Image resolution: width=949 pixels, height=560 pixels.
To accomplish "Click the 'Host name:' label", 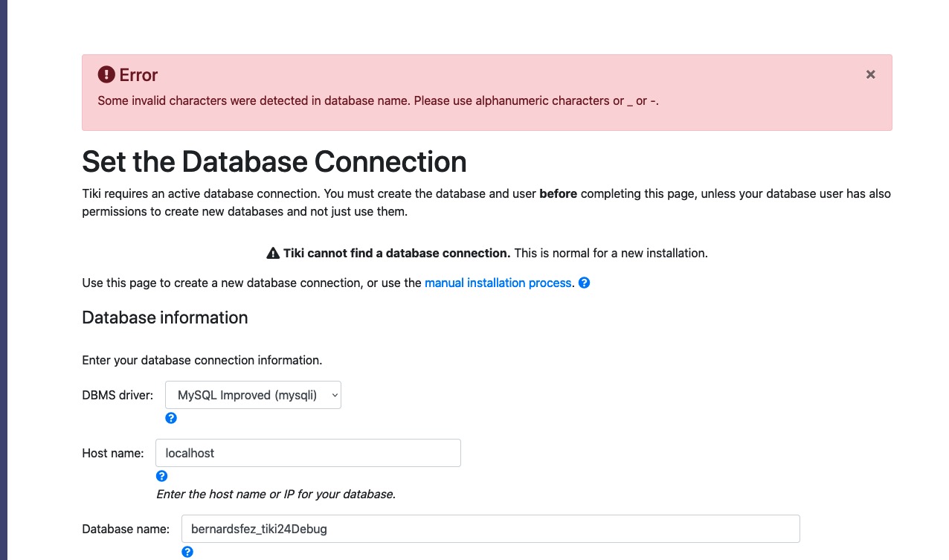I will point(113,453).
